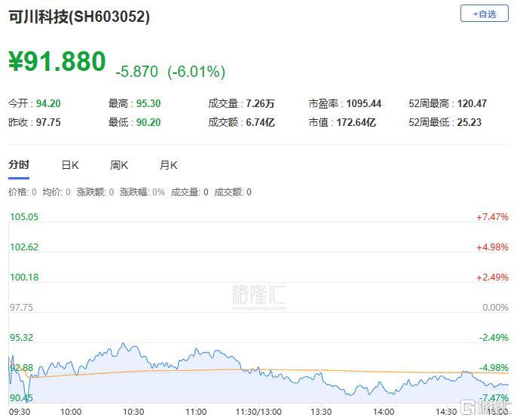The image size is (517, 420).
Task: Select the 分时 intraday tab
Action: click(x=19, y=164)
